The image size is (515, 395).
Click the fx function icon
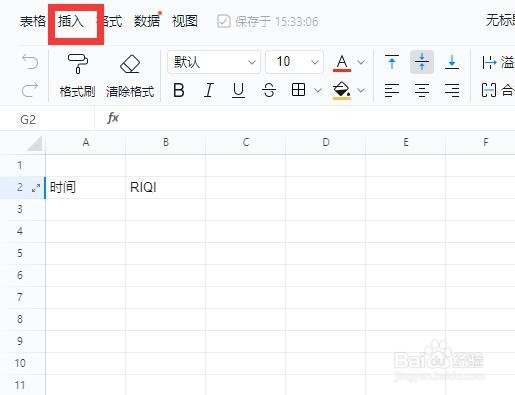point(113,118)
